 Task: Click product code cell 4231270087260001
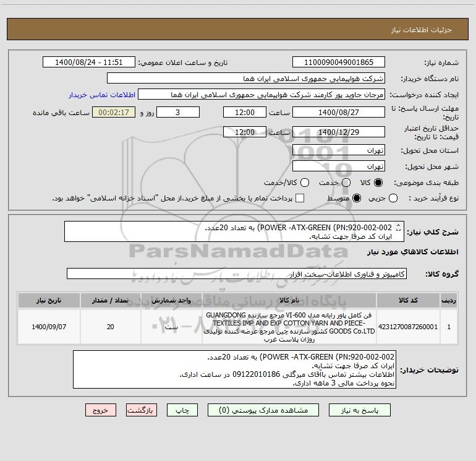click(x=408, y=327)
